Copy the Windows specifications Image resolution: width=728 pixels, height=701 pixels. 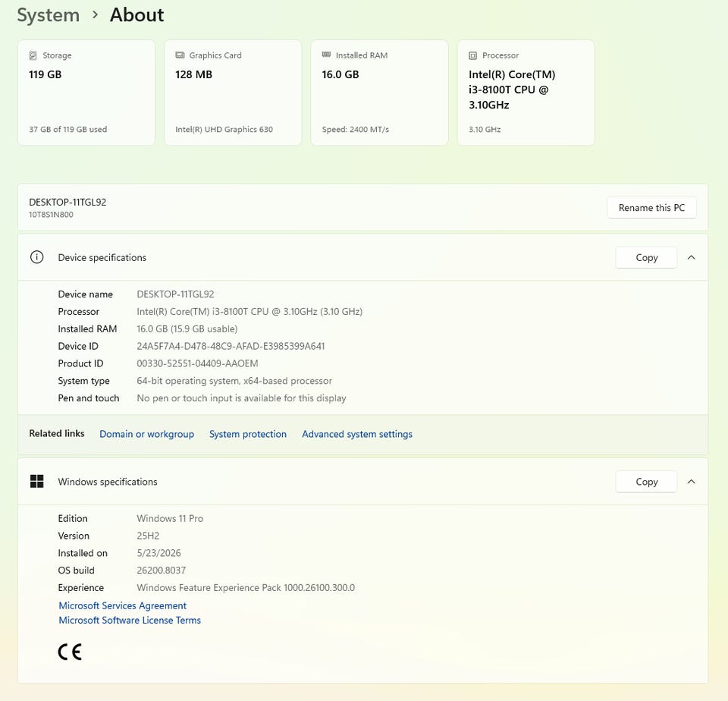point(646,482)
